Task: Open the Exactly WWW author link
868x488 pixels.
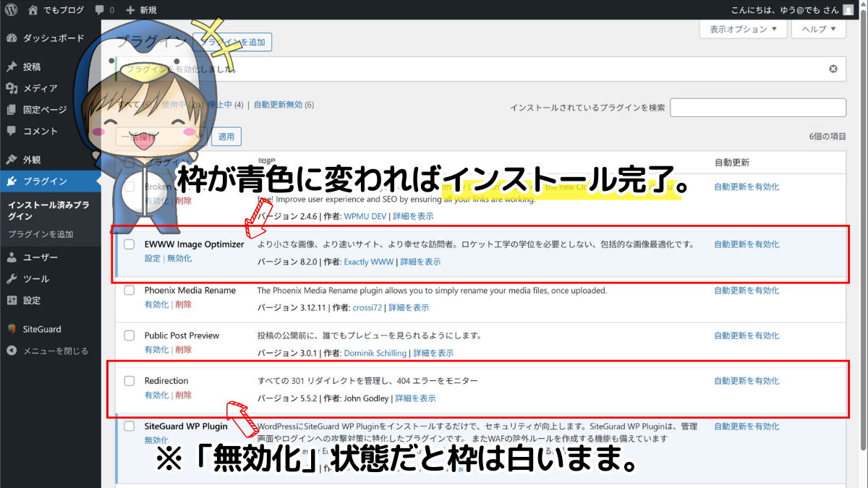Action: point(369,262)
